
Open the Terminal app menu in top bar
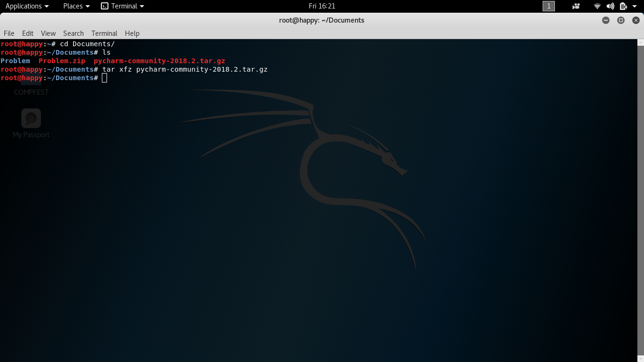pyautogui.click(x=123, y=6)
